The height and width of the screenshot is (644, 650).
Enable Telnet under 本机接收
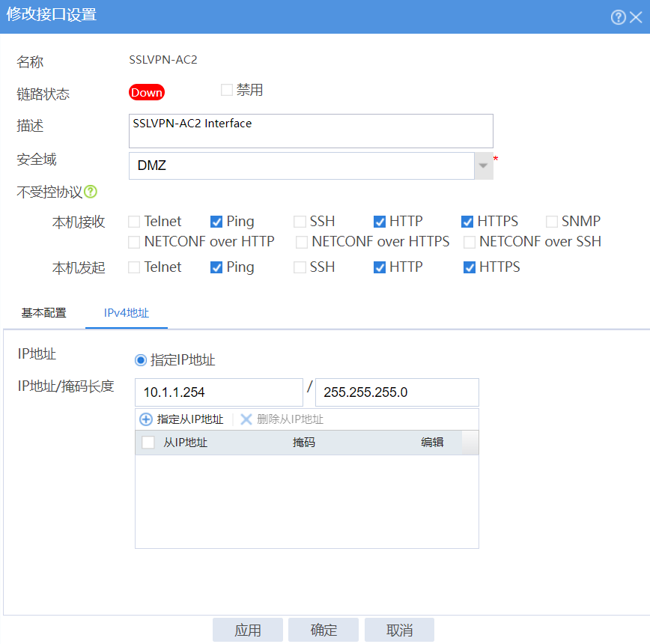click(x=134, y=222)
